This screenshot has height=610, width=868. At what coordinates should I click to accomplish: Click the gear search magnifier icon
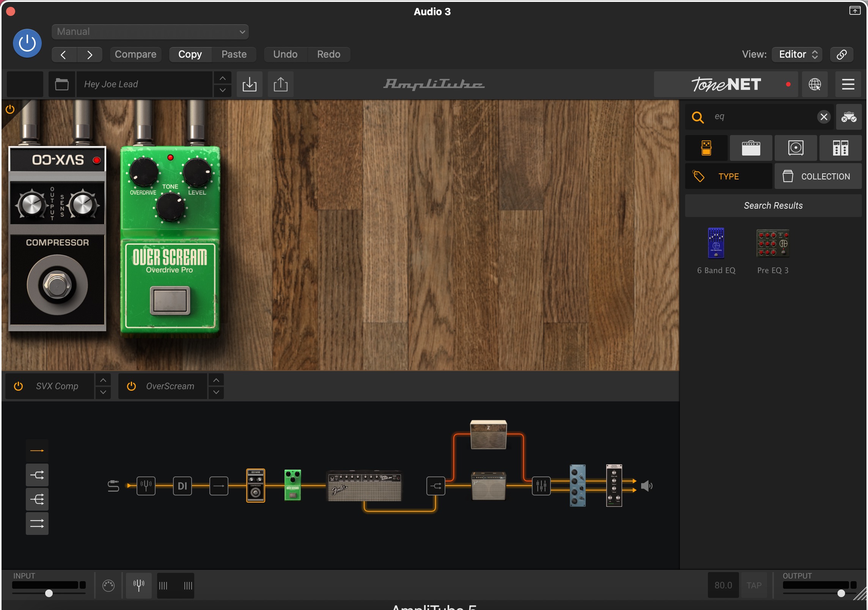[698, 117]
